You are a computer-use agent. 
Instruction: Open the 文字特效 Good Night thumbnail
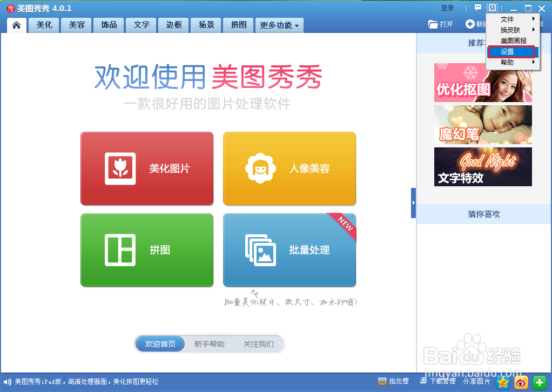coord(483,167)
